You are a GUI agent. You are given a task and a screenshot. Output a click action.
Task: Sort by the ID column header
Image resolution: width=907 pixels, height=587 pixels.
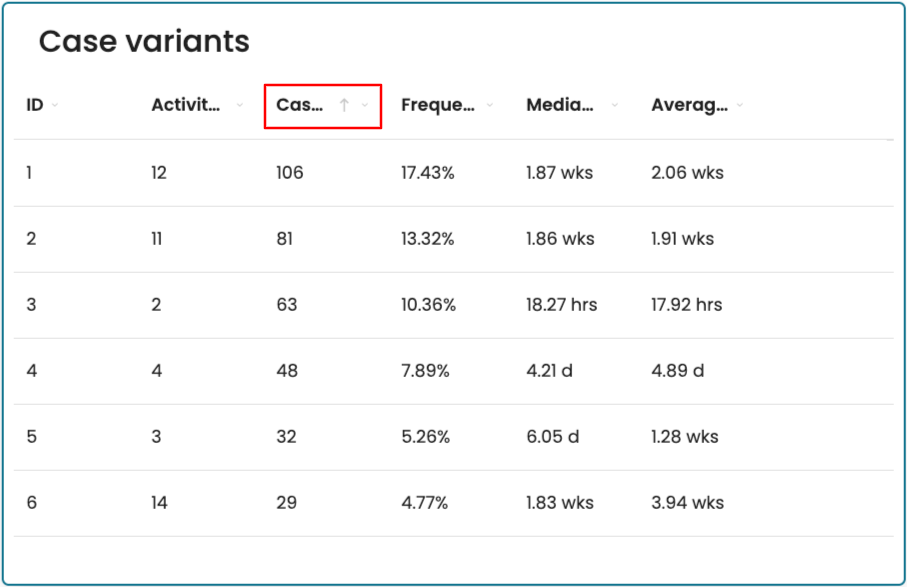(x=35, y=105)
